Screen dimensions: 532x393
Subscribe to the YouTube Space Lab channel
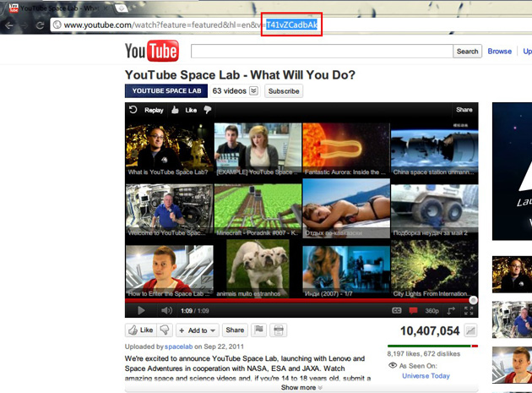(x=284, y=91)
